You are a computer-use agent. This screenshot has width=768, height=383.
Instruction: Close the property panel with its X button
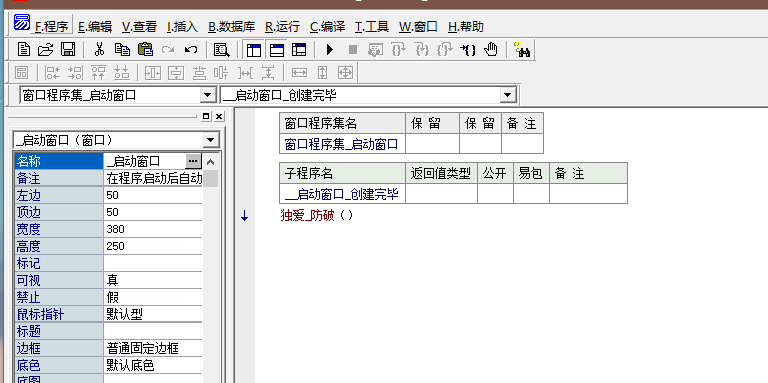point(218,116)
